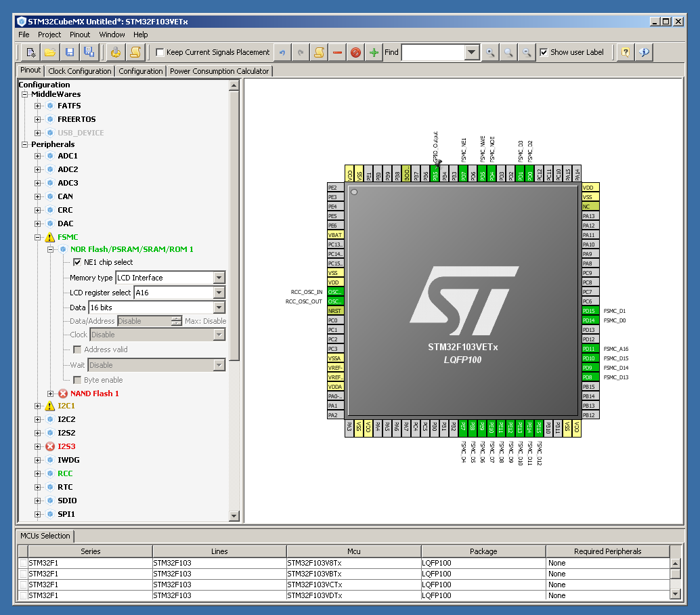Expand the NAND Flash 1 node

50,393
